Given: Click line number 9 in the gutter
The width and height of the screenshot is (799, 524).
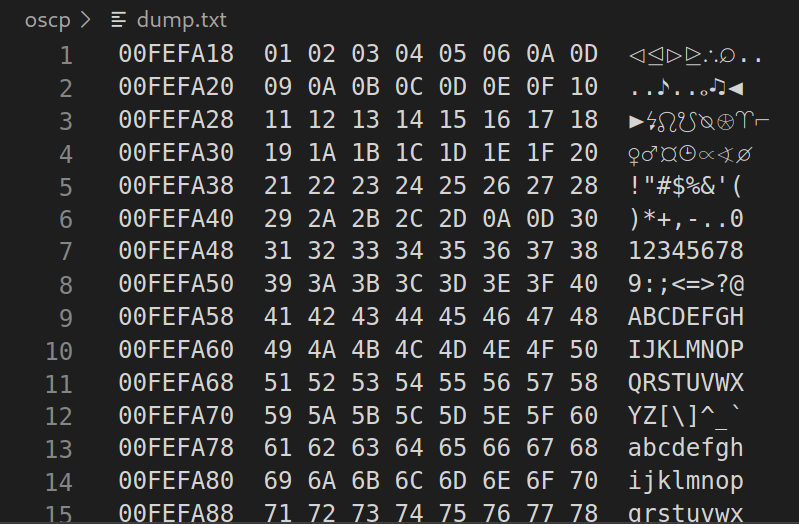Looking at the screenshot, I should [x=66, y=319].
